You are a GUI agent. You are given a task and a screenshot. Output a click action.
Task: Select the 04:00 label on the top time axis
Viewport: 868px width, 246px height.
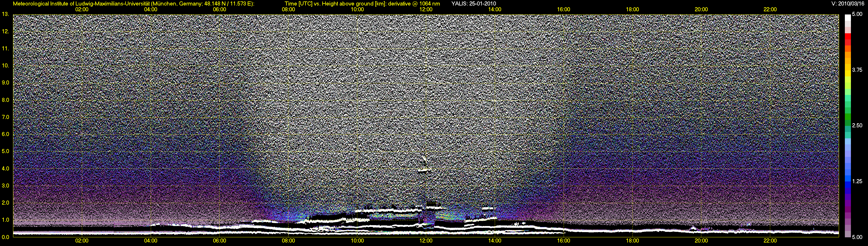click(x=151, y=10)
